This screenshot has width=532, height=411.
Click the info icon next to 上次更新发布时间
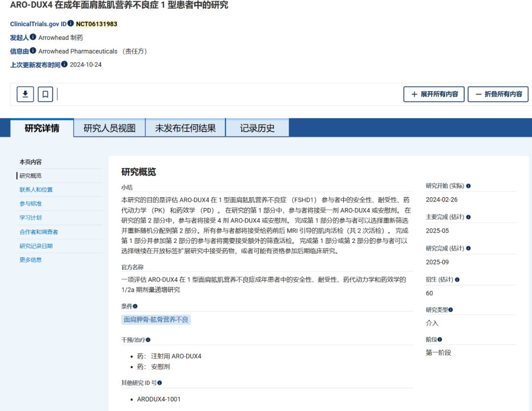point(64,63)
